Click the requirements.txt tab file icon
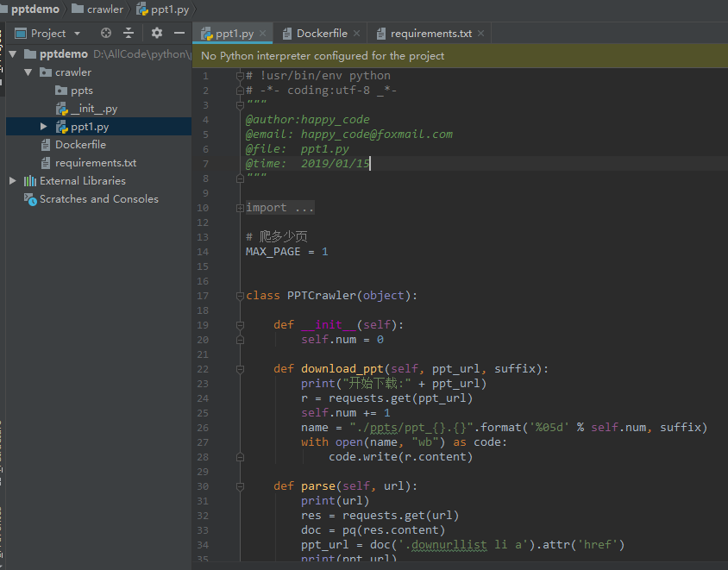Viewport: 728px width, 570px height. [x=381, y=34]
